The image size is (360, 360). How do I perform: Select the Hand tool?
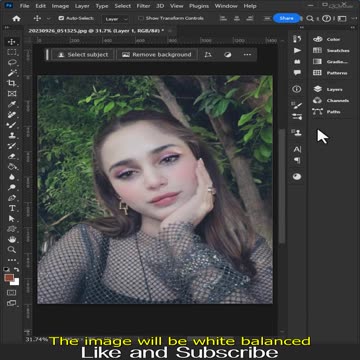(x=12, y=239)
